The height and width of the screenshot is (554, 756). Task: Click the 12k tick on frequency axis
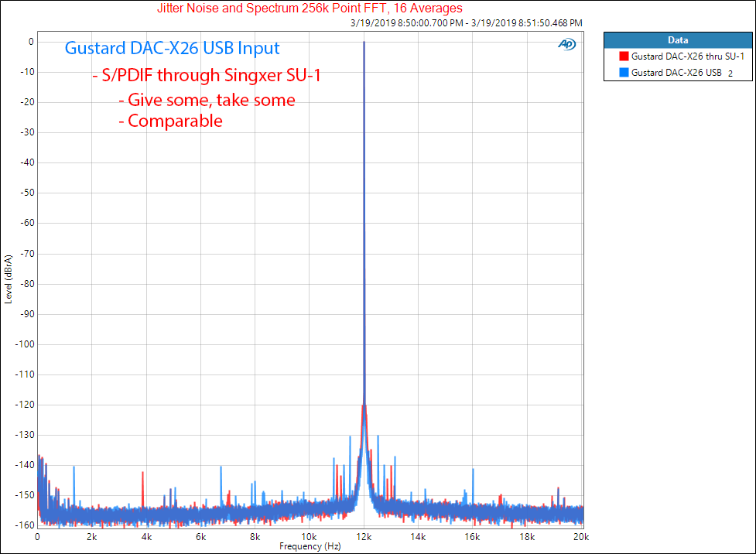click(364, 537)
